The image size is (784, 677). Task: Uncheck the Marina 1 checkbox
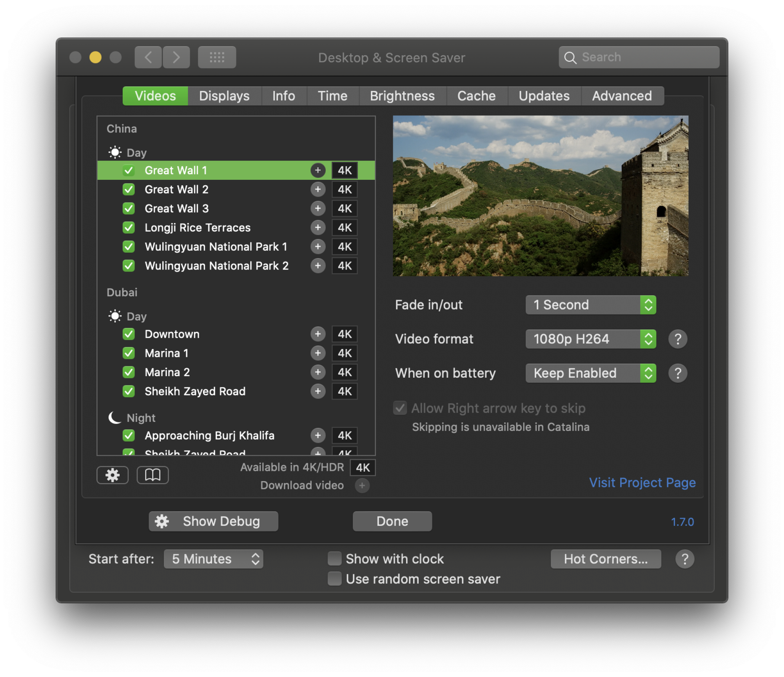click(x=129, y=353)
